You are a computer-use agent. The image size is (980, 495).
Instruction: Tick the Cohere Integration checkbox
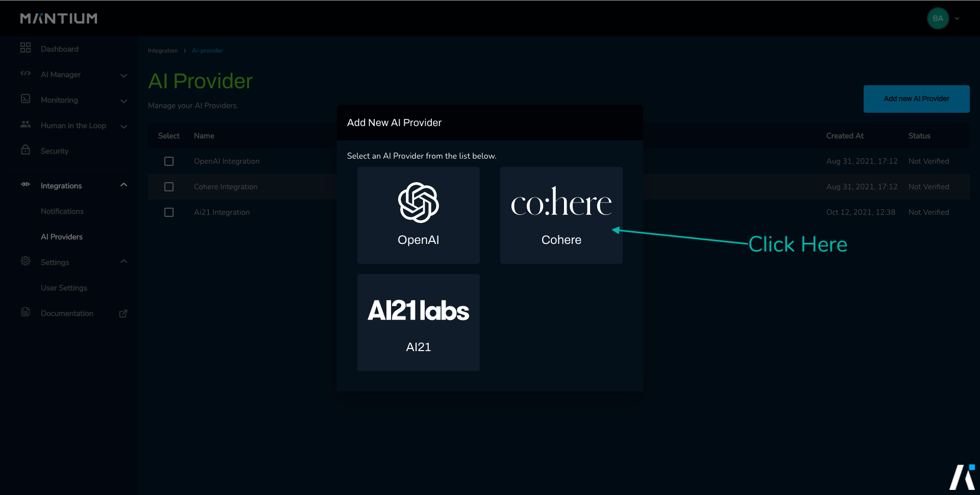coord(169,187)
